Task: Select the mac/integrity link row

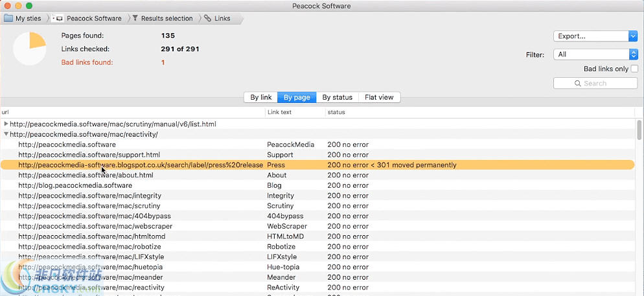Action: click(x=318, y=196)
